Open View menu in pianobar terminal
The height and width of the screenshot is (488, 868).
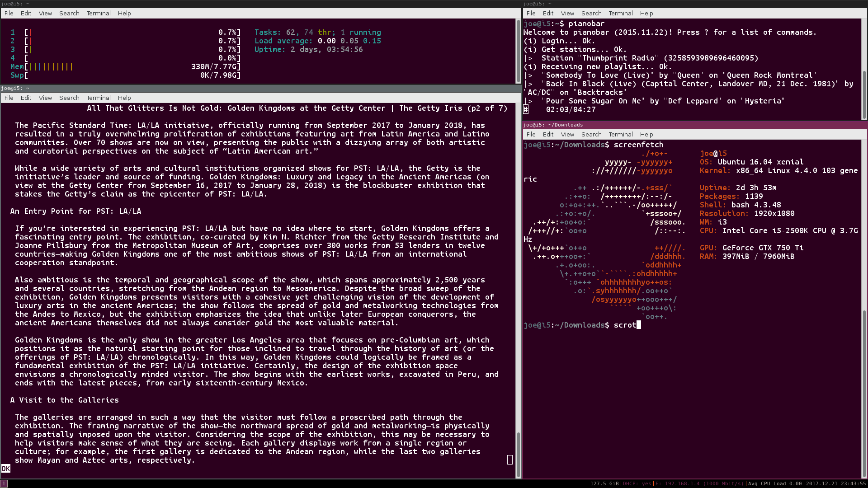click(x=567, y=13)
